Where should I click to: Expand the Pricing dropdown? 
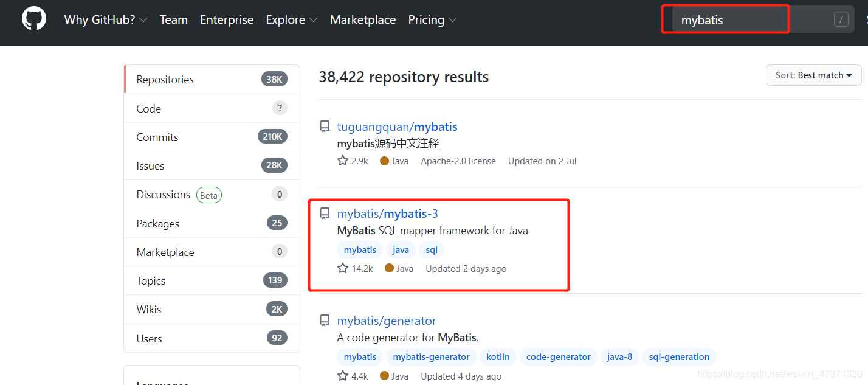point(432,19)
